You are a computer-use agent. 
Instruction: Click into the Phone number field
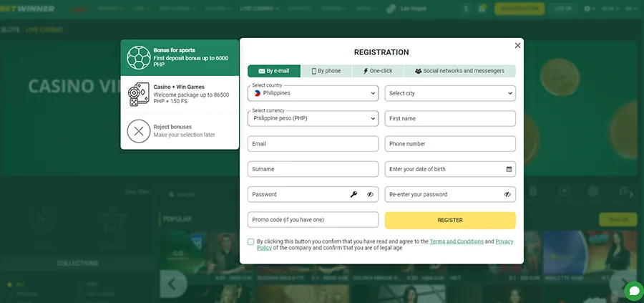(x=450, y=144)
